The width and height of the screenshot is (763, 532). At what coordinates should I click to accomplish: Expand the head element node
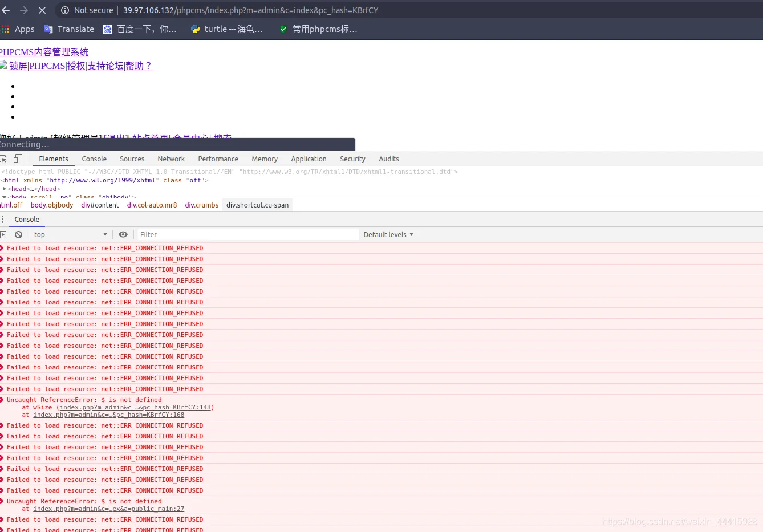coord(5,189)
